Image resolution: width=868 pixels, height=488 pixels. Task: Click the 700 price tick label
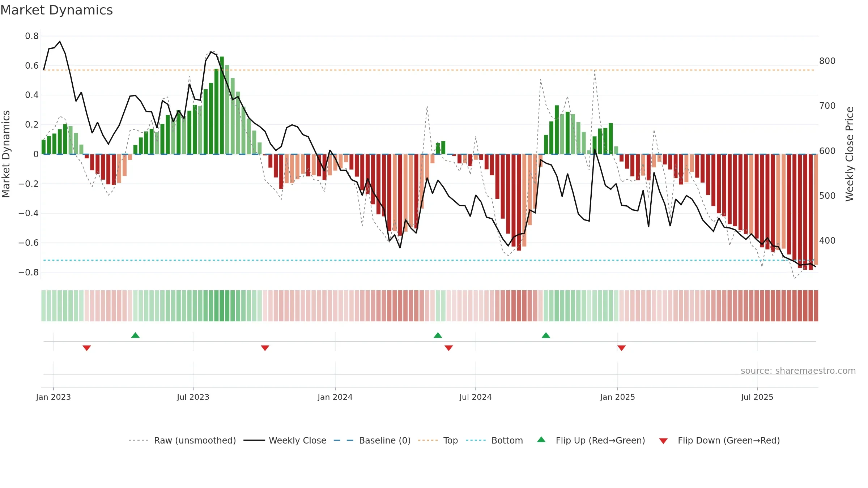point(827,106)
